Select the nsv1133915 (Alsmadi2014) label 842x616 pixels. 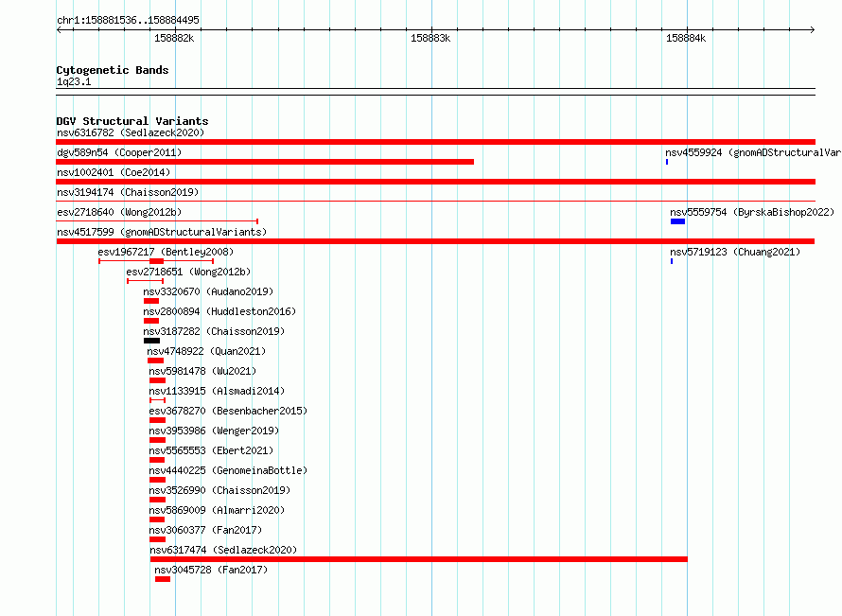coord(217,391)
